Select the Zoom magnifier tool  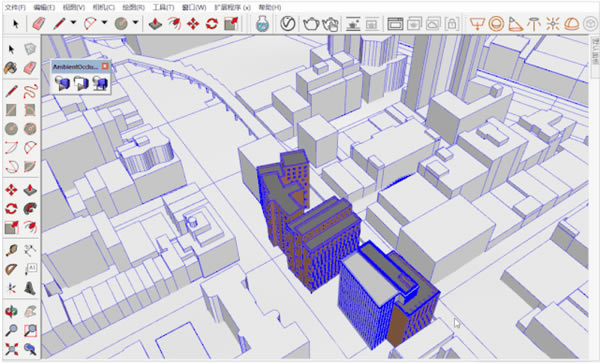click(x=11, y=330)
